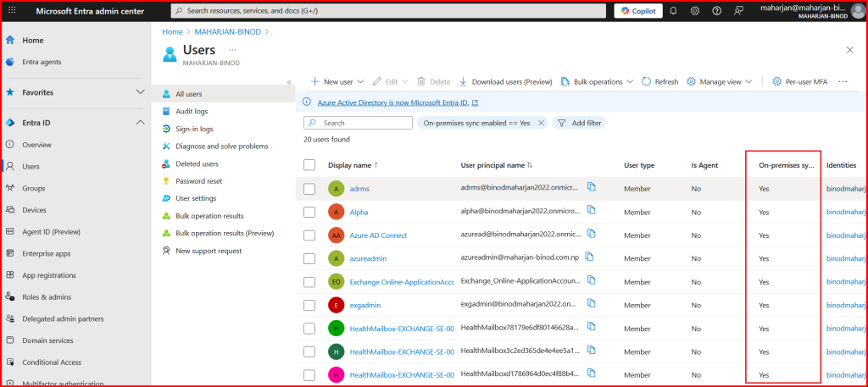Check the checkbox for adrms user

point(309,188)
